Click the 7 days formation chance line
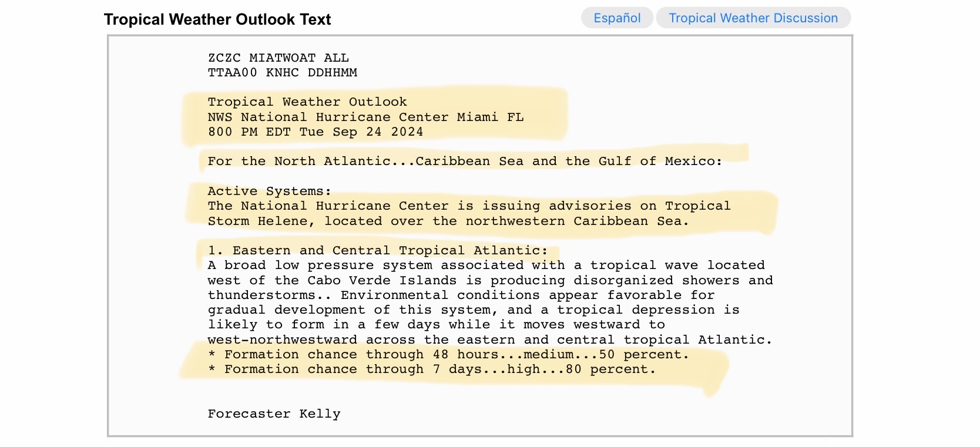Screen dimensions: 980x447 tap(432, 369)
